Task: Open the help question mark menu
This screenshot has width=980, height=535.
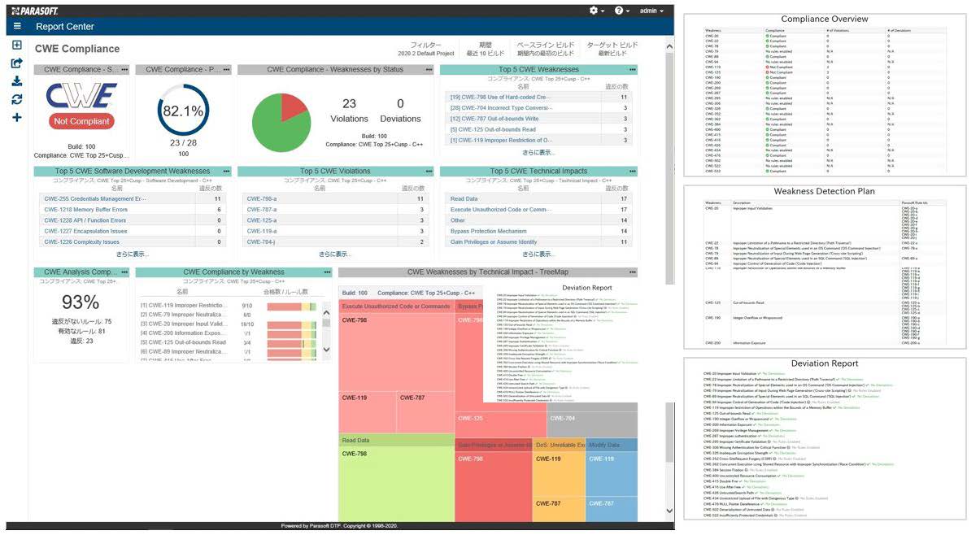Action: point(622,11)
